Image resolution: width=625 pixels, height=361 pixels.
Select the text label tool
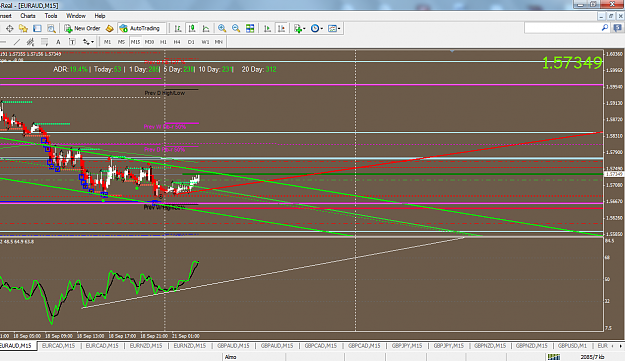coord(72,42)
